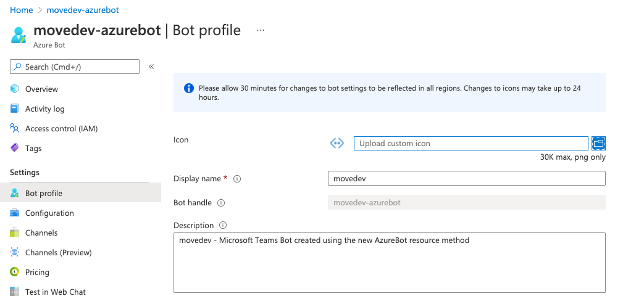Image resolution: width=644 pixels, height=304 pixels.
Task: Click the Upload custom icon field
Action: pyautogui.click(x=470, y=143)
